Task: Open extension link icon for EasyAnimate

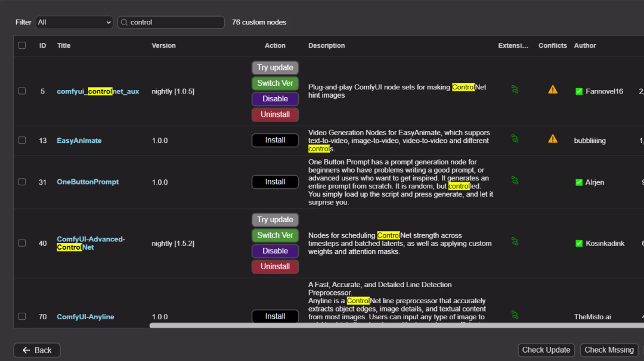Action: (515, 139)
